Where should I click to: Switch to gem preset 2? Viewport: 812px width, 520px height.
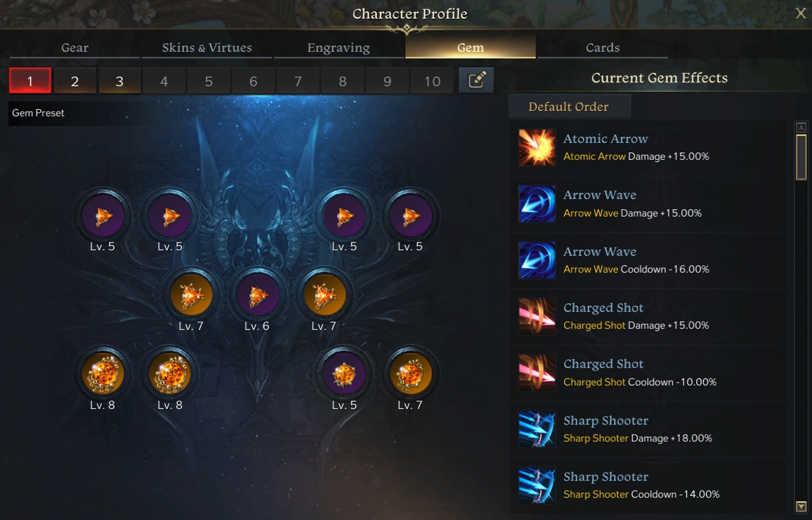coord(75,81)
